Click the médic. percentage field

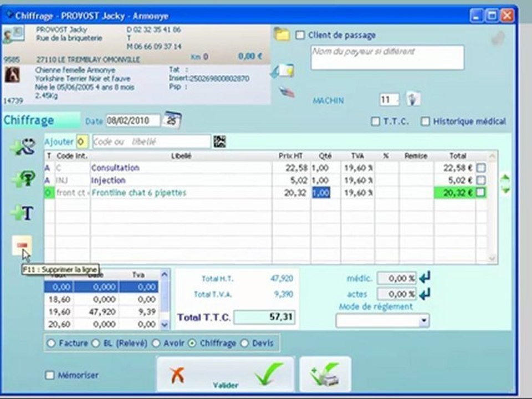pyautogui.click(x=397, y=278)
